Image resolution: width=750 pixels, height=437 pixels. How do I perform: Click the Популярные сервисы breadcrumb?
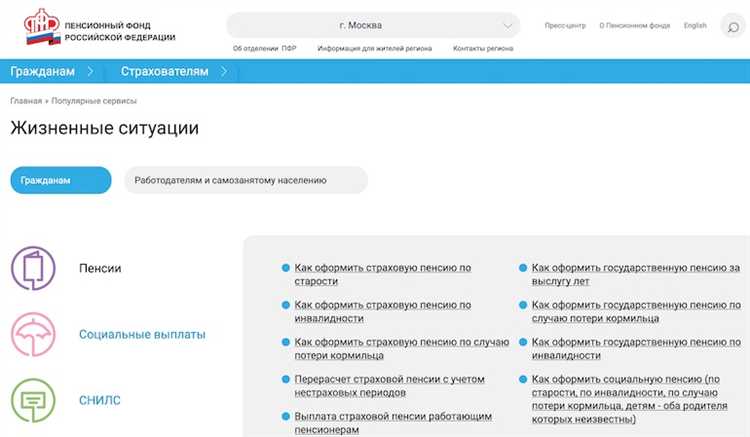pos(94,101)
